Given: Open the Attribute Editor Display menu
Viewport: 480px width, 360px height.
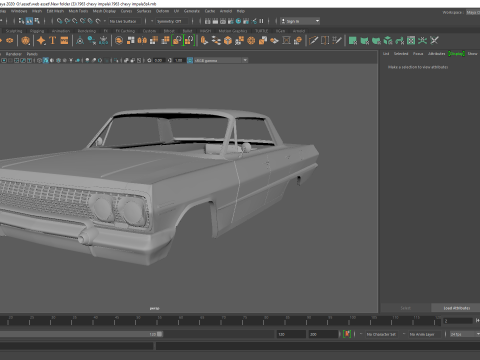Looking at the screenshot, I should (x=456, y=54).
